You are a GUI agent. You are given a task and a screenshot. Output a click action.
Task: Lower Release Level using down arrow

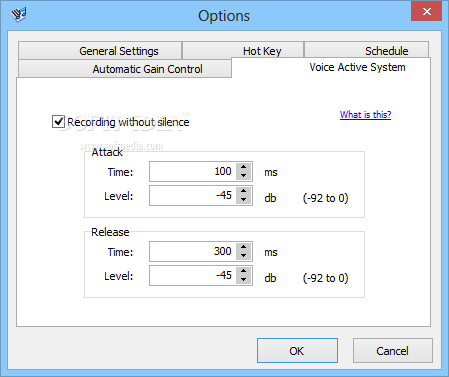(x=244, y=280)
